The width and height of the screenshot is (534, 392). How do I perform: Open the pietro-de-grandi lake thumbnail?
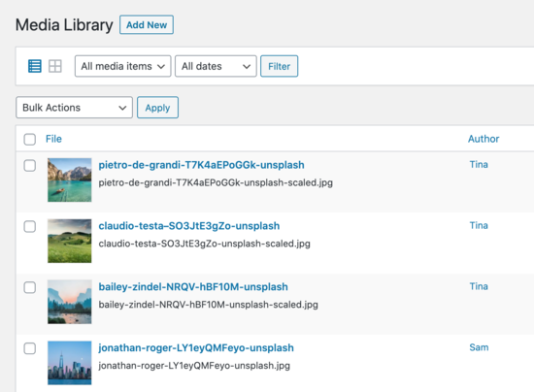coord(70,180)
